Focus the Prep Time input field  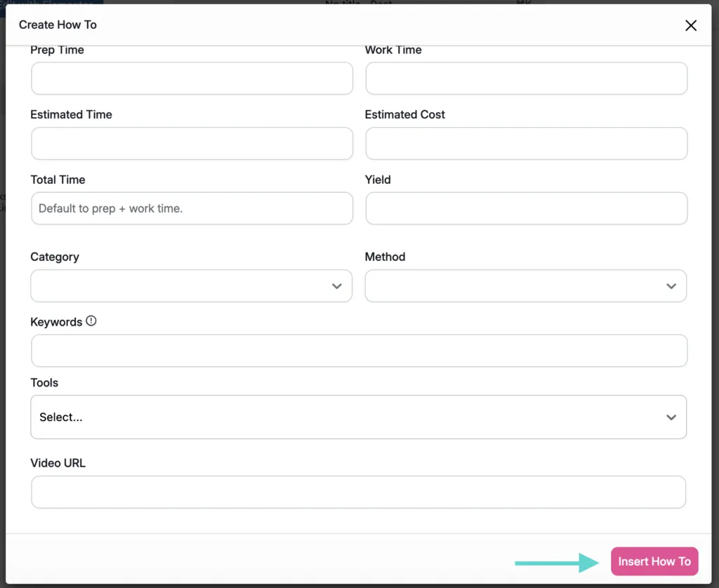192,79
